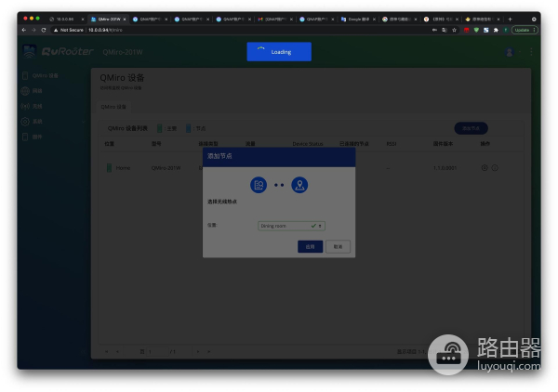Image resolution: width=558 pixels, height=392 pixels.
Task: Open the firmware item at sidebar bottom
Action: coord(32,137)
